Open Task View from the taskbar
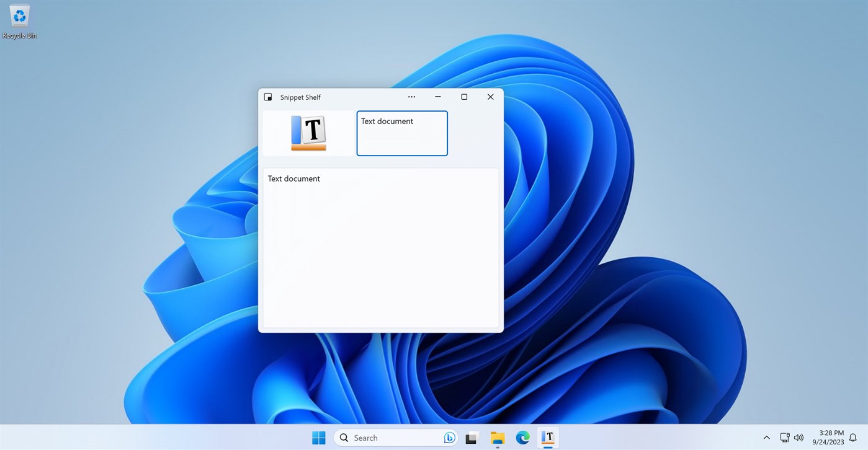Image resolution: width=868 pixels, height=450 pixels. tap(472, 438)
